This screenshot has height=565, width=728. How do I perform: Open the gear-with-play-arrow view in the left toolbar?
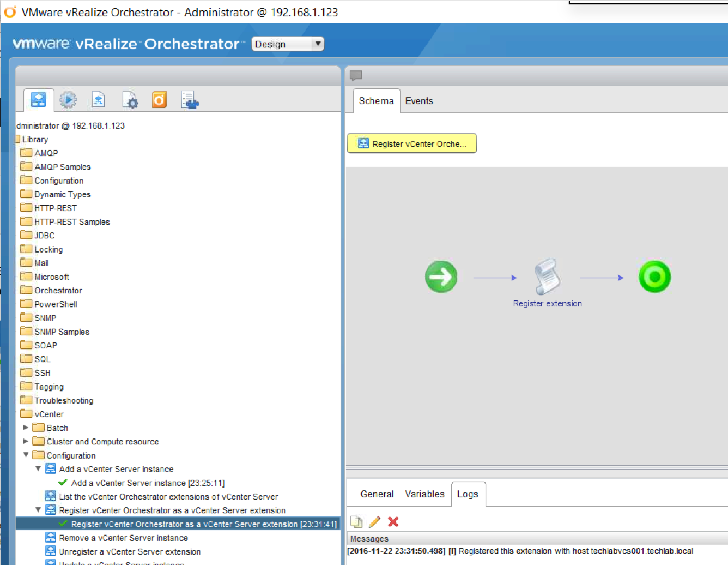68,100
